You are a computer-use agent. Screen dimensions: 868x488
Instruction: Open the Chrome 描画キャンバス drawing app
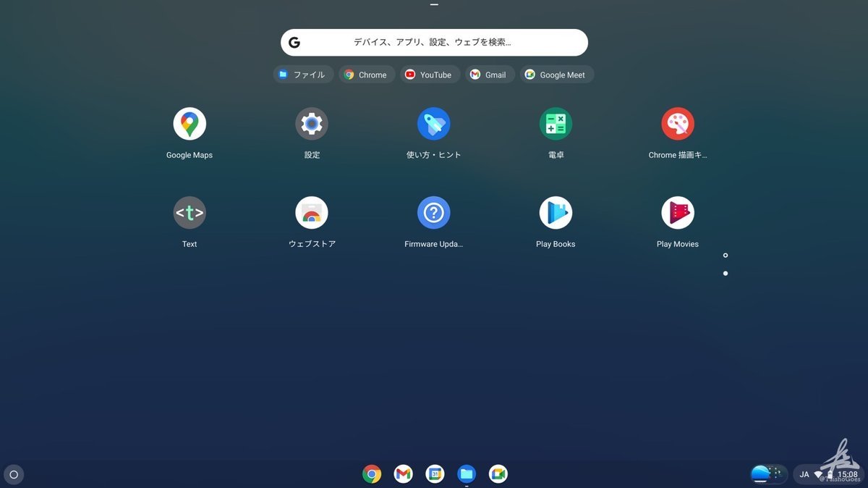pyautogui.click(x=678, y=123)
